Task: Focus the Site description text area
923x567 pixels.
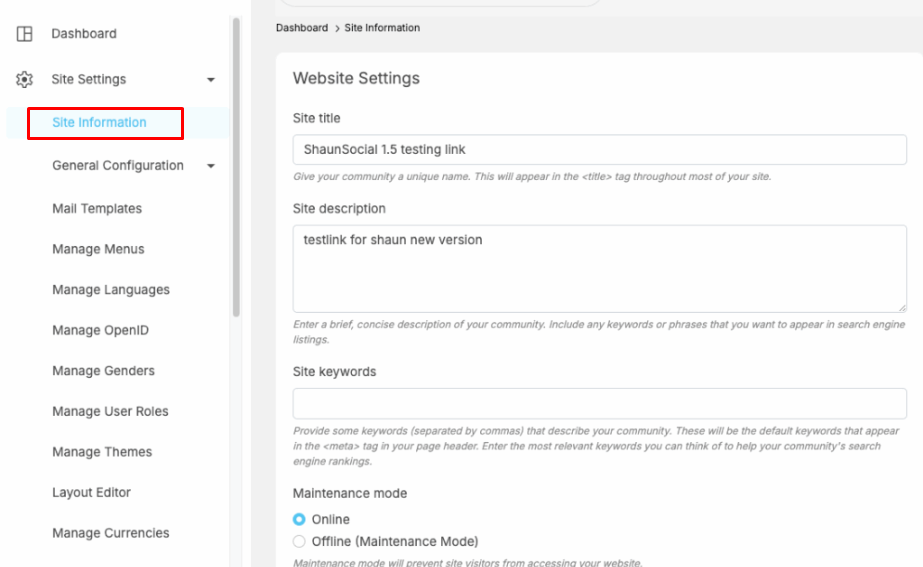Action: tap(599, 268)
